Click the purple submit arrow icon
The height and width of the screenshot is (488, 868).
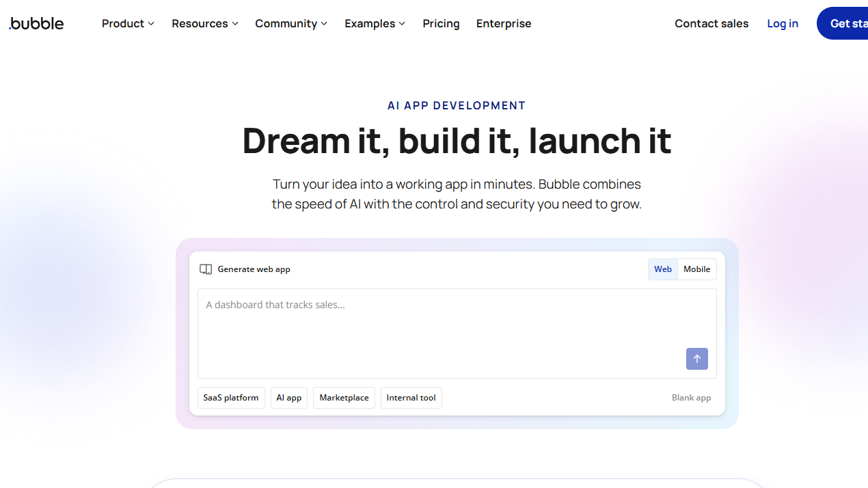coord(696,359)
